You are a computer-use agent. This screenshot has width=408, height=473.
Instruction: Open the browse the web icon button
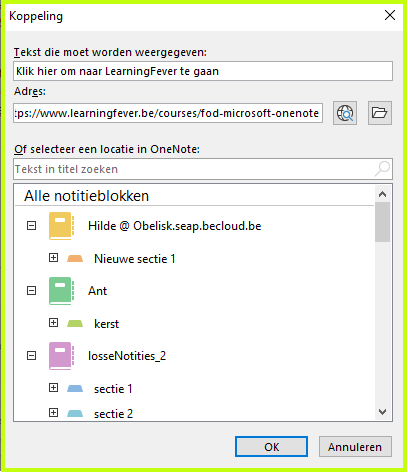345,113
